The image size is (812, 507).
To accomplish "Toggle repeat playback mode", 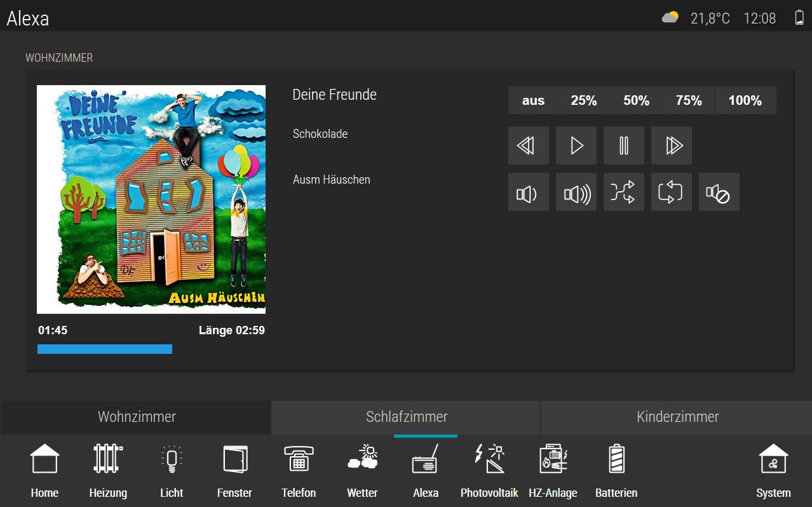I will pyautogui.click(x=671, y=192).
